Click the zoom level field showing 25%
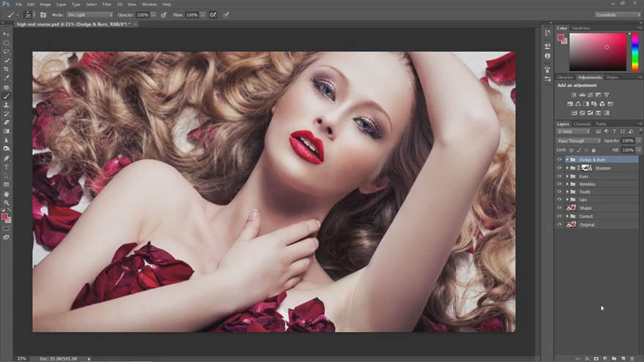This screenshot has height=362, width=644. point(21,359)
